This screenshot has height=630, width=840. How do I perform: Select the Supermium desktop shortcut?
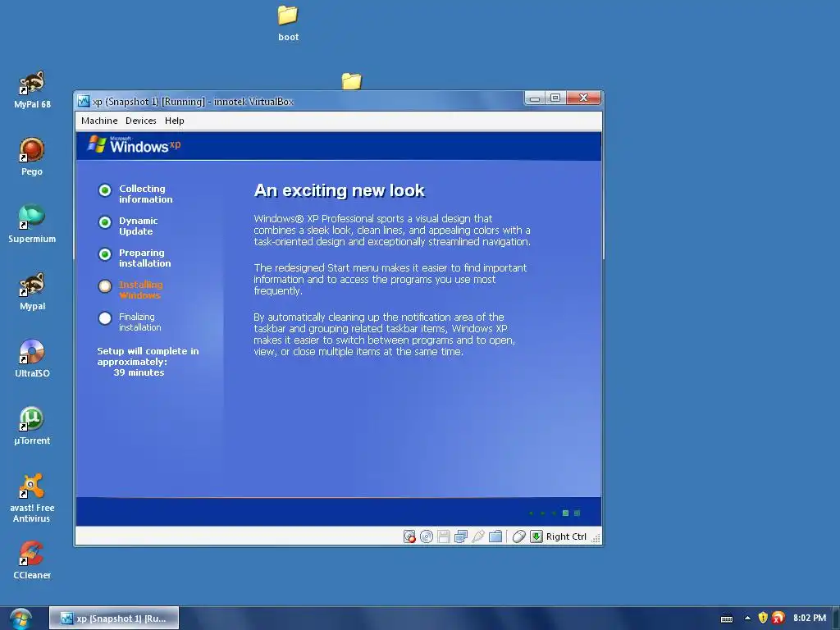coord(32,224)
